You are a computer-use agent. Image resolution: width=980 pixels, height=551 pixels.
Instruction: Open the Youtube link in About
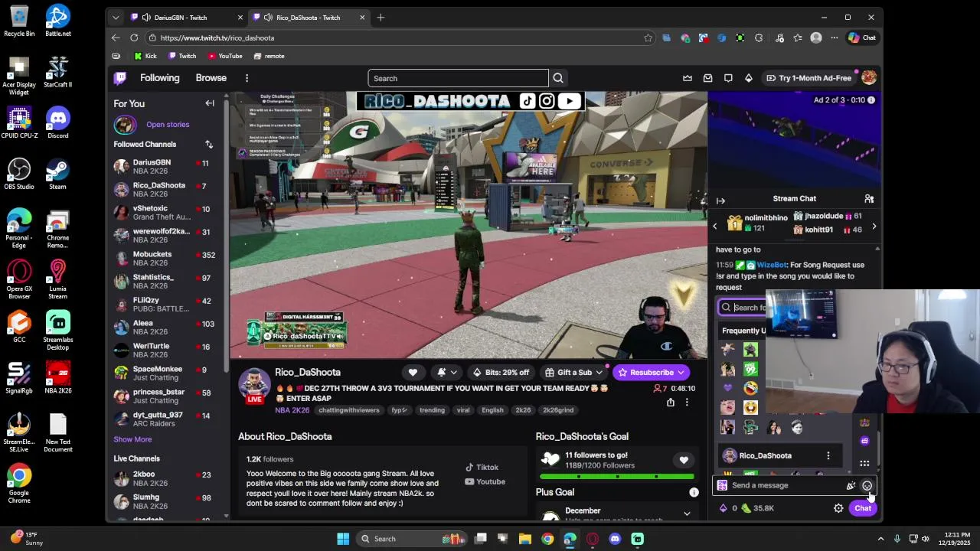tap(485, 481)
